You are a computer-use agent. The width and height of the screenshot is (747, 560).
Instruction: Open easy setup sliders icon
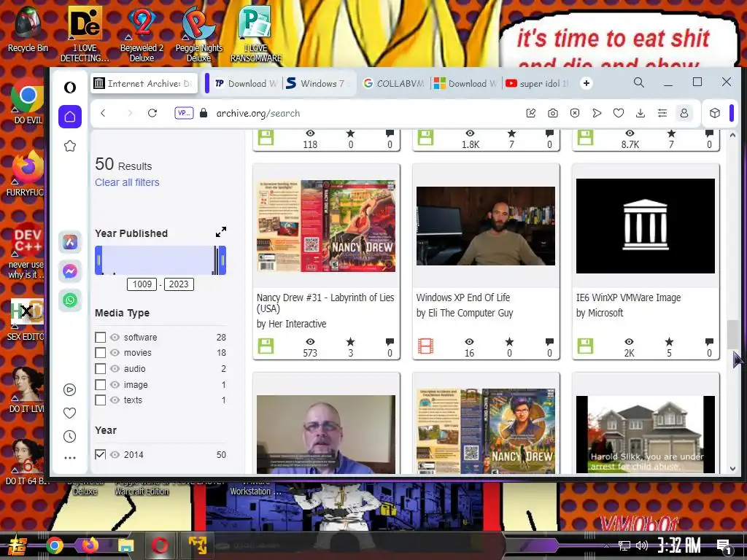(x=662, y=113)
